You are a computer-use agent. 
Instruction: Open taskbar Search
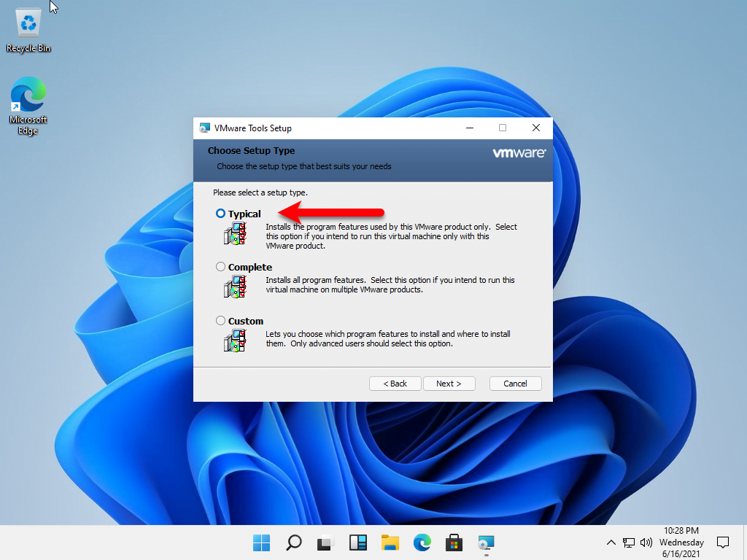click(x=293, y=542)
